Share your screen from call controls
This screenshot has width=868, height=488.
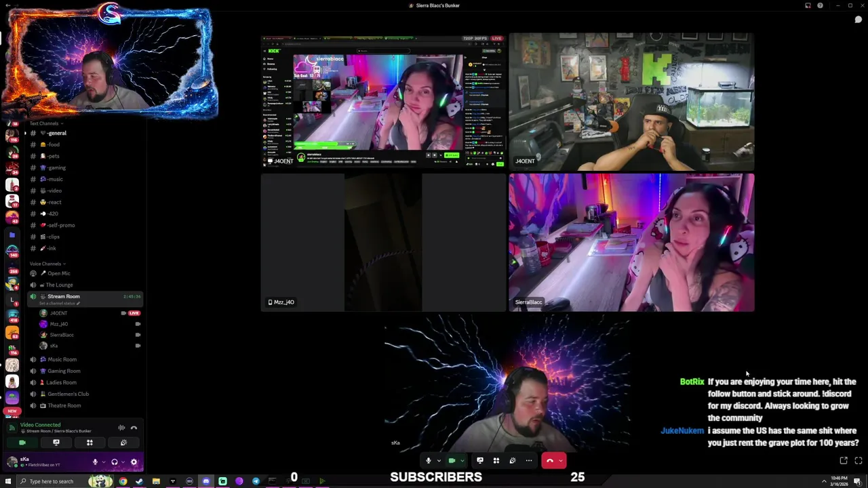(x=479, y=461)
